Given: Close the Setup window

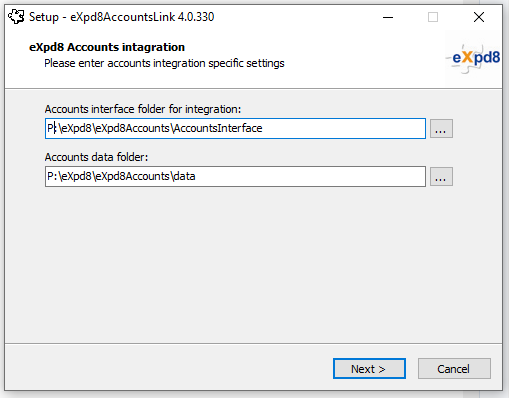Looking at the screenshot, I should tap(479, 17).
